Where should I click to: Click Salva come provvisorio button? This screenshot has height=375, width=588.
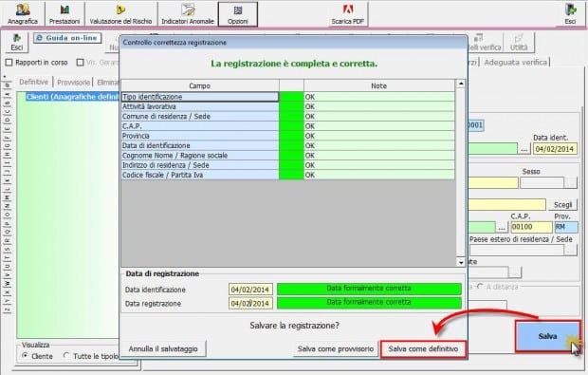pyautogui.click(x=335, y=348)
